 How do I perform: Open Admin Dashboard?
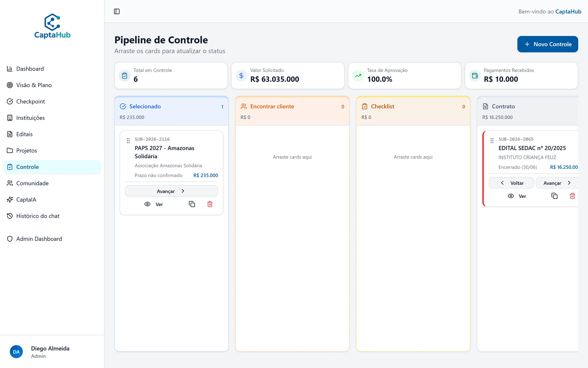click(x=52, y=239)
